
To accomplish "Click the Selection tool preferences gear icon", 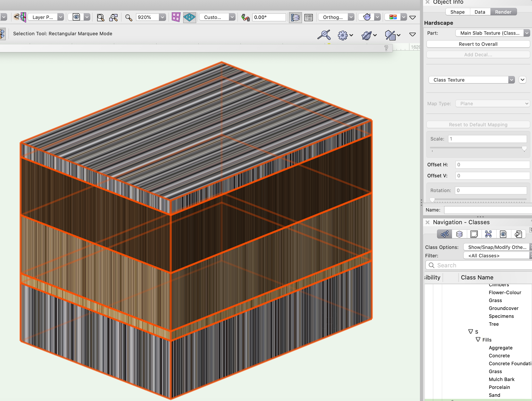I will 343,35.
